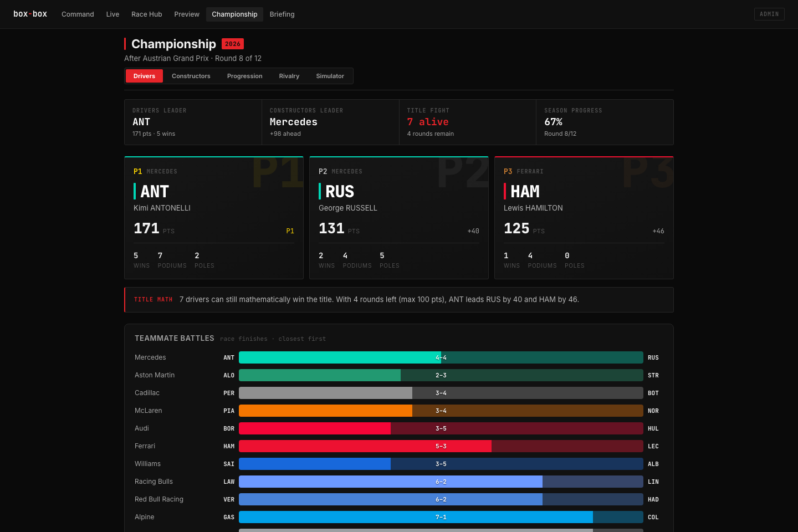This screenshot has width=798, height=532.
Task: Switch to the Preview page
Action: click(x=187, y=14)
